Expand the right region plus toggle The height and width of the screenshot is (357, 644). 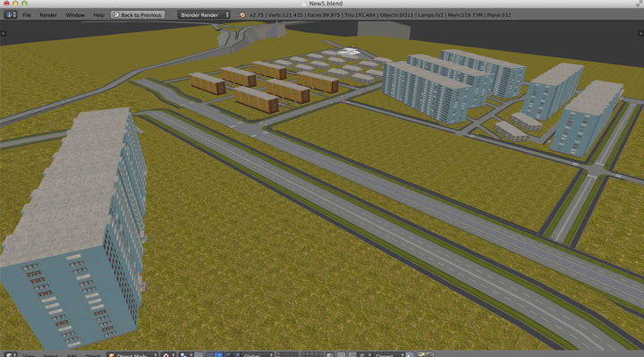click(x=640, y=33)
